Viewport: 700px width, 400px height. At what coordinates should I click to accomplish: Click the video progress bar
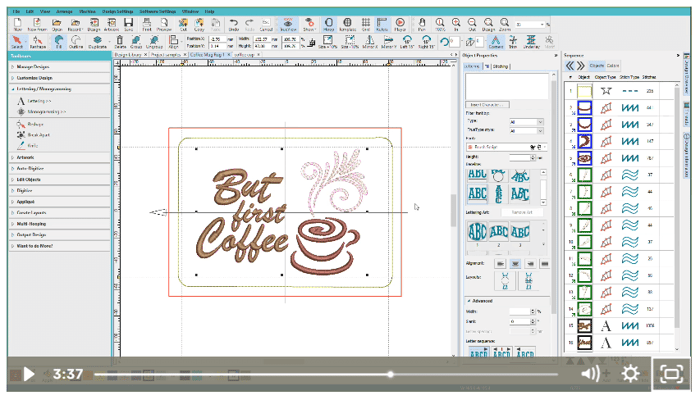300,374
